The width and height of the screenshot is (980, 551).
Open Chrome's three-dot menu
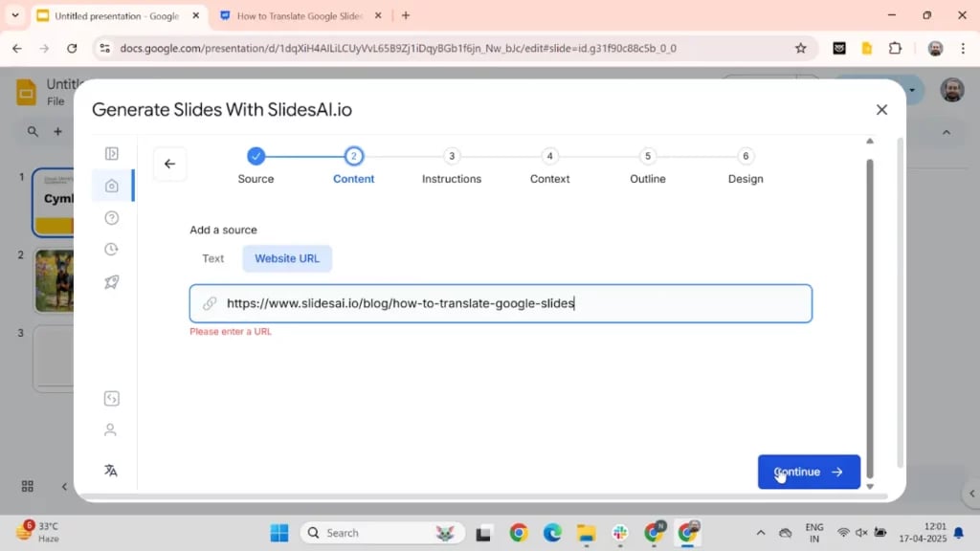tap(961, 48)
